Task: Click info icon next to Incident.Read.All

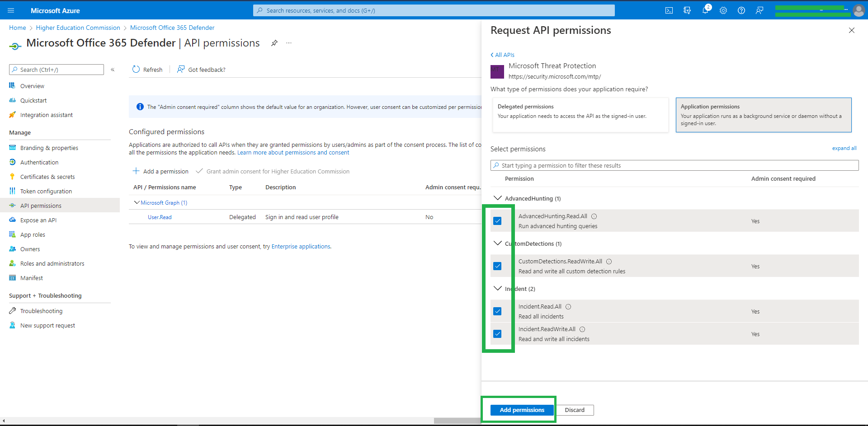Action: coord(568,307)
